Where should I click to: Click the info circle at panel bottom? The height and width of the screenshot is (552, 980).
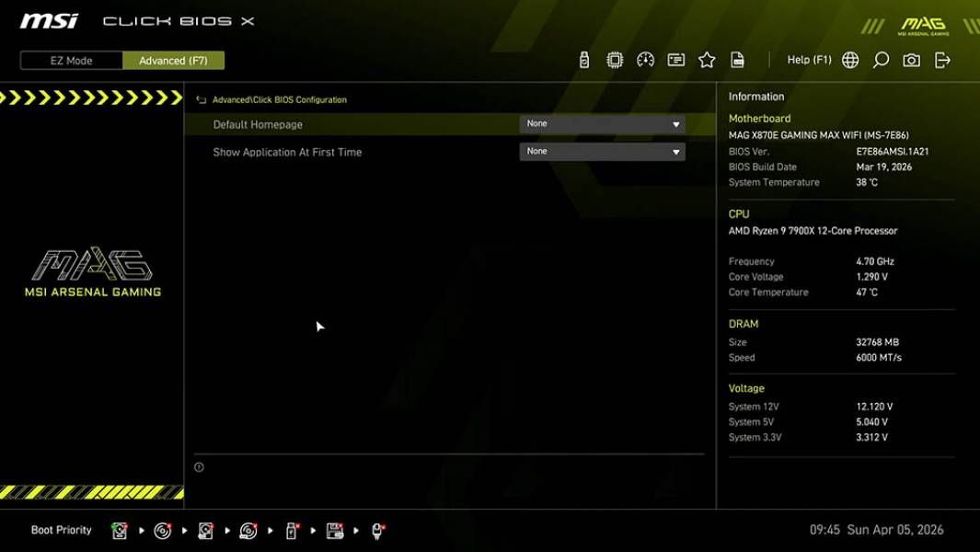[x=198, y=466]
